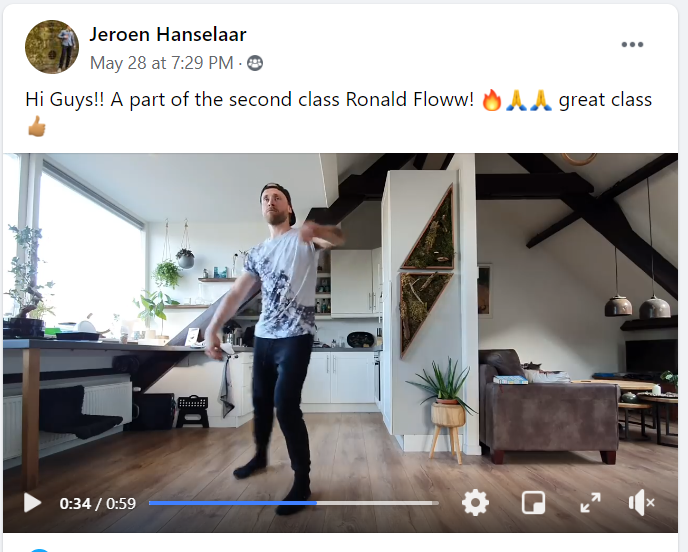Screen dimensions: 688x552
Task: Click the fire emoji in post
Action: (x=491, y=100)
